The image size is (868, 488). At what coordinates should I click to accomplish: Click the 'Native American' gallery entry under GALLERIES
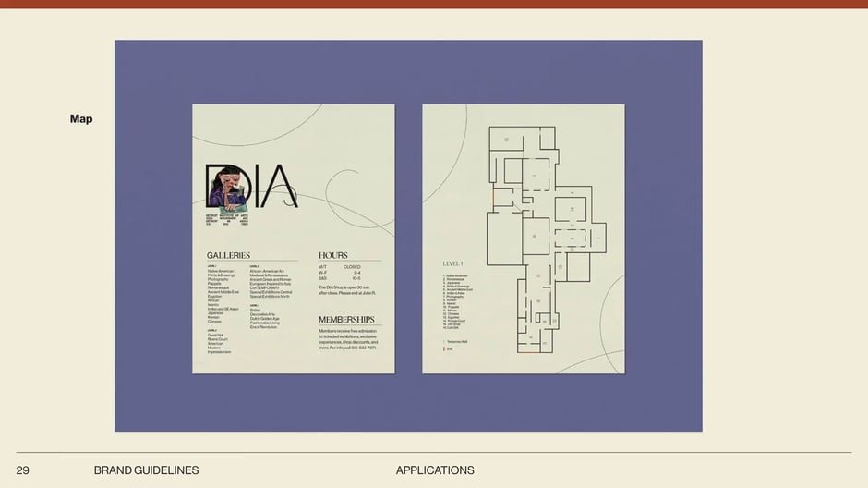(x=221, y=272)
